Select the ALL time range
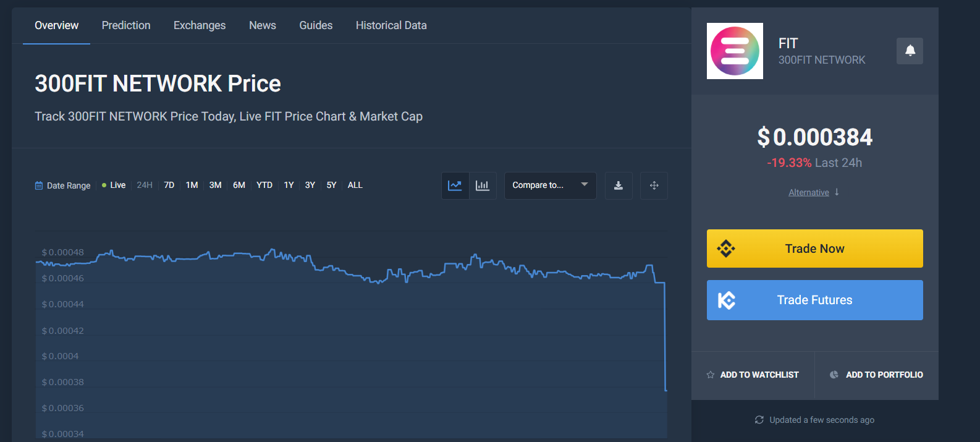 tap(355, 185)
